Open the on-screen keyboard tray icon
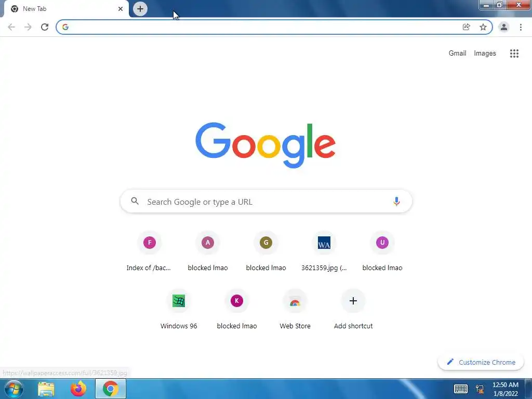The width and height of the screenshot is (532, 399). click(461, 389)
